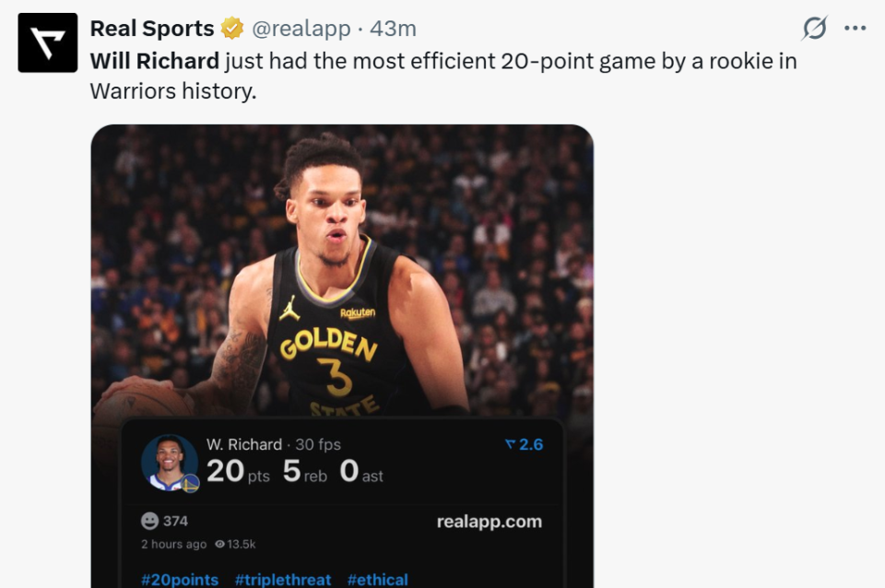Viewport: 885px width, 588px height.
Task: Click the 2.6 rating indicator
Action: [525, 444]
